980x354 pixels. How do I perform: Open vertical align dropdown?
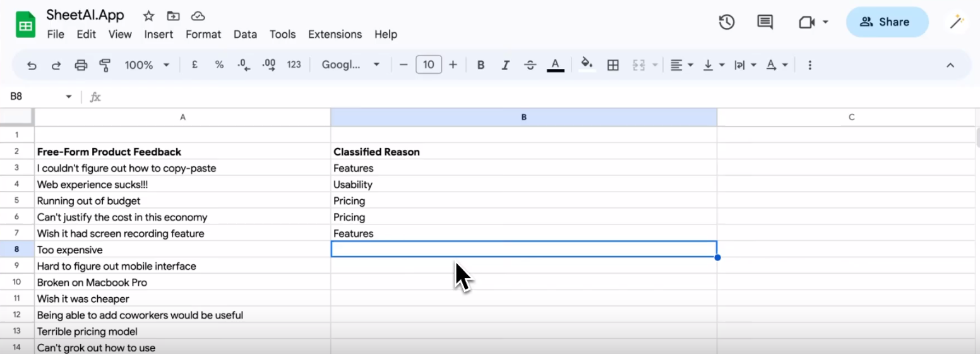point(714,64)
